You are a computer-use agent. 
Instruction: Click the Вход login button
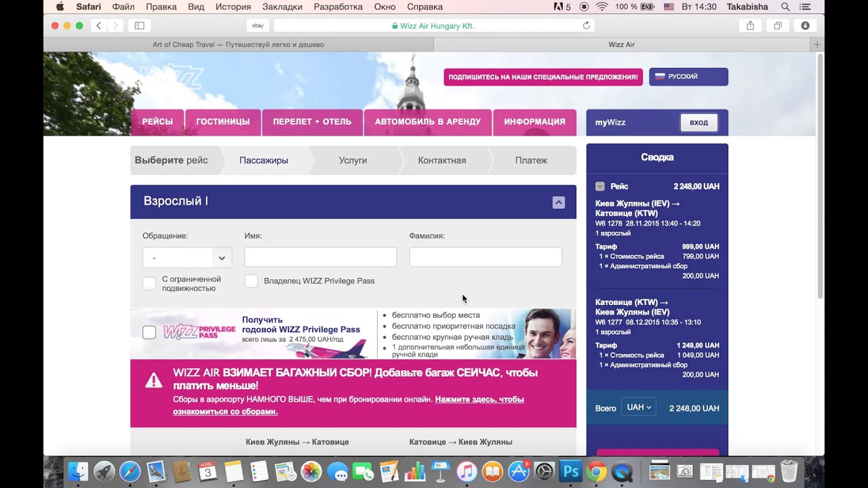[698, 123]
